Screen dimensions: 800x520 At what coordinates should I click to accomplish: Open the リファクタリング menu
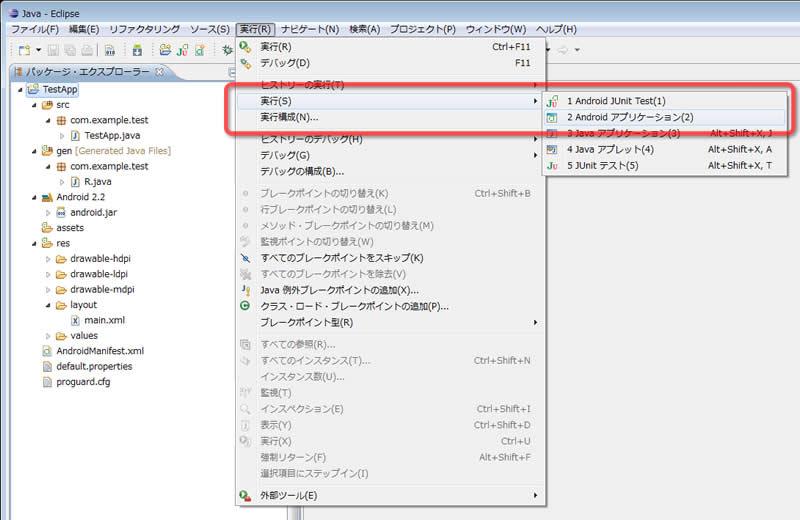[x=145, y=29]
